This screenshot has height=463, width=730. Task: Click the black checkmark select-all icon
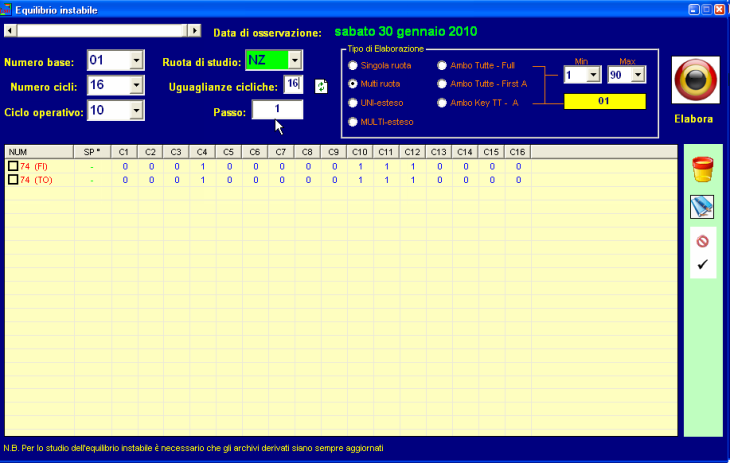tap(702, 265)
